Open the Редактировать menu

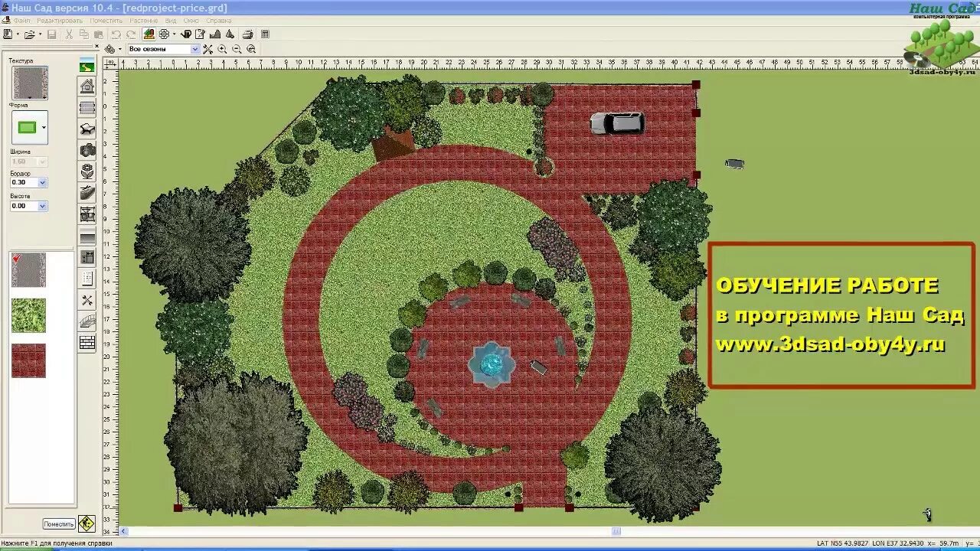click(60, 21)
